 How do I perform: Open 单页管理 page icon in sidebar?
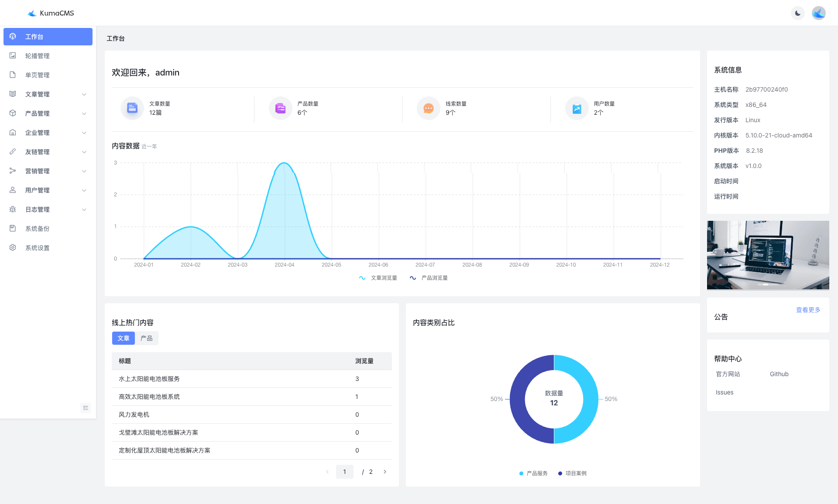13,75
